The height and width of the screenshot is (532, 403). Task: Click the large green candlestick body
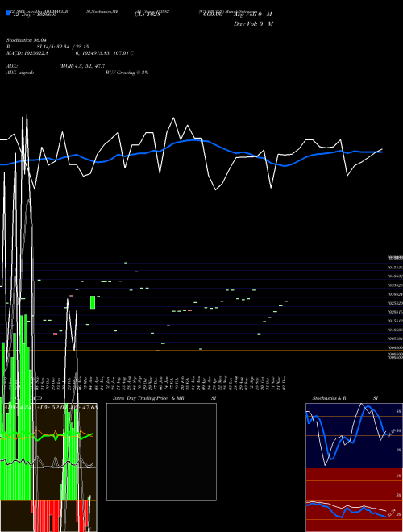(x=92, y=302)
